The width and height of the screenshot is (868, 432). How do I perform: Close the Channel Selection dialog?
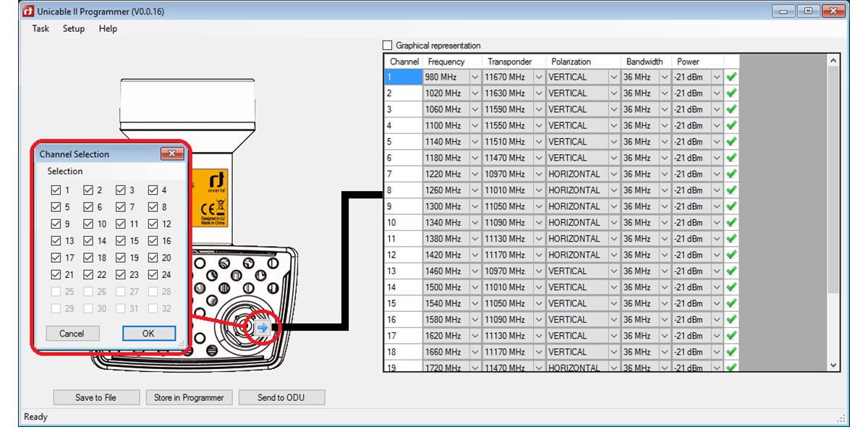[x=171, y=153]
